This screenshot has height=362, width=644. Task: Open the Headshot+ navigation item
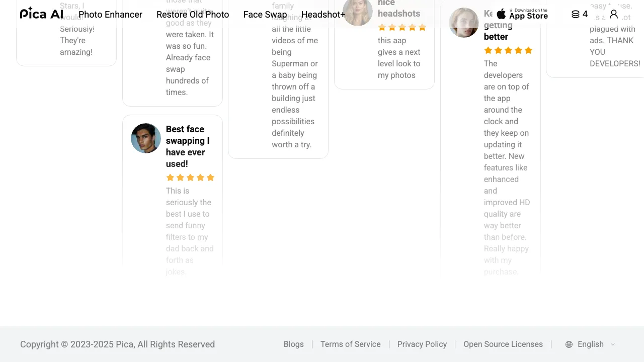(x=323, y=15)
